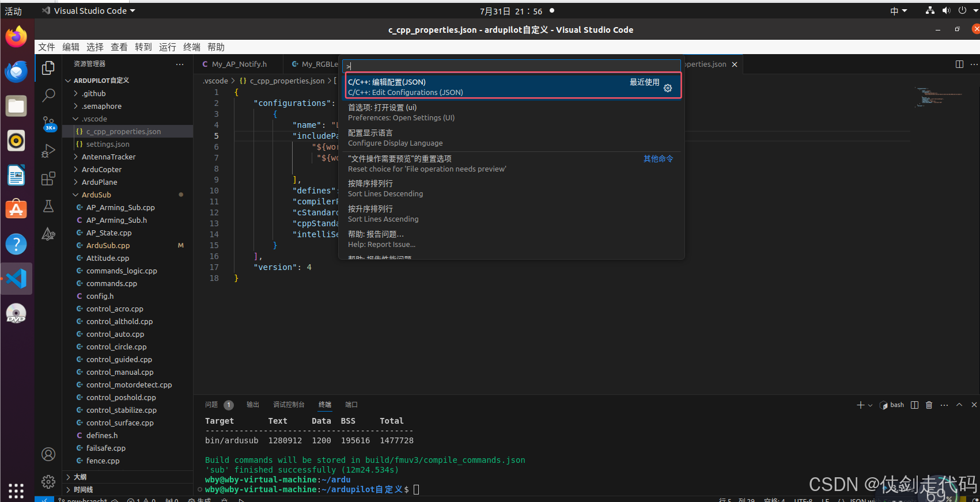
Task: Open the Testing flask view
Action: (x=48, y=206)
